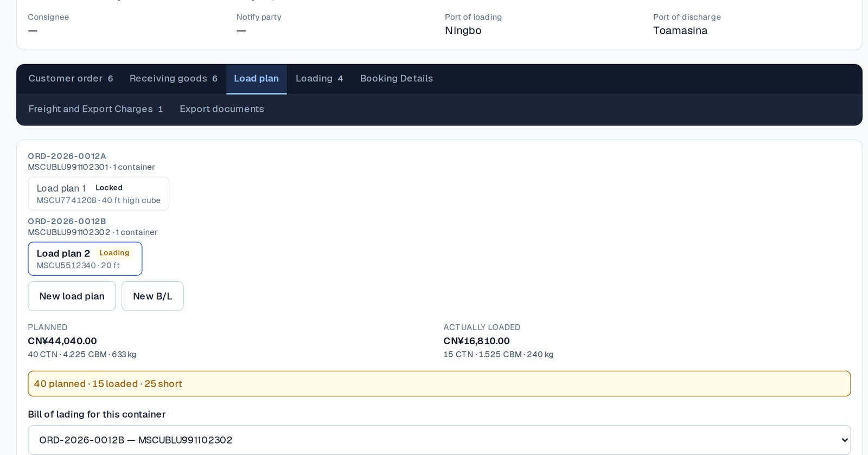The image size is (868, 455).
Task: Click the MSCUBLU991102301 bill of lading text
Action: 68,167
